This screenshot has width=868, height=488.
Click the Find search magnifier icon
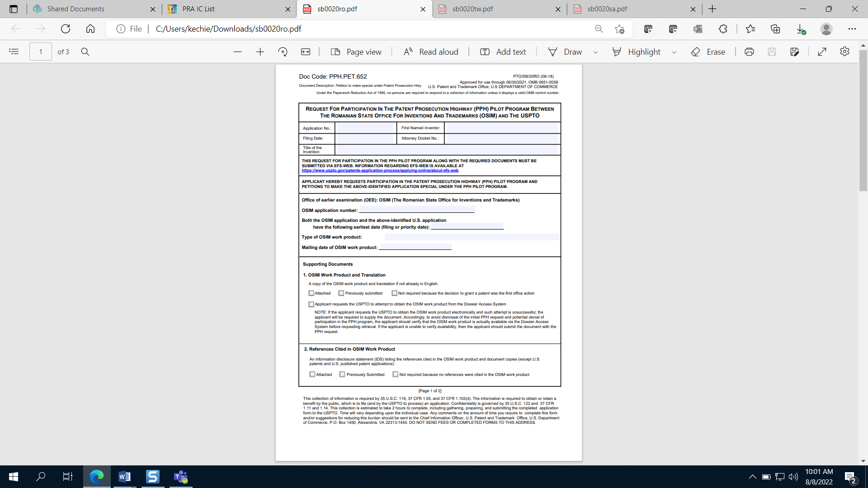[85, 52]
